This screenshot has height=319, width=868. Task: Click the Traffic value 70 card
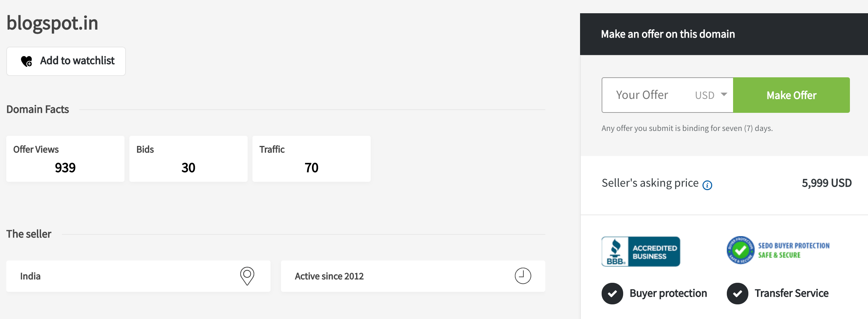pyautogui.click(x=311, y=158)
